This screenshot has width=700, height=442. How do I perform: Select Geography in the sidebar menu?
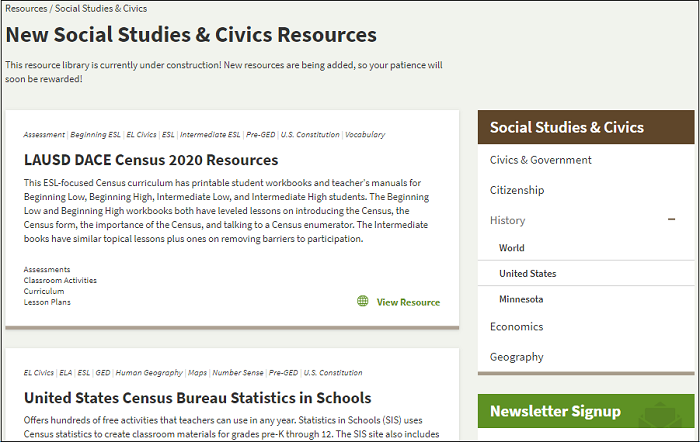[517, 357]
